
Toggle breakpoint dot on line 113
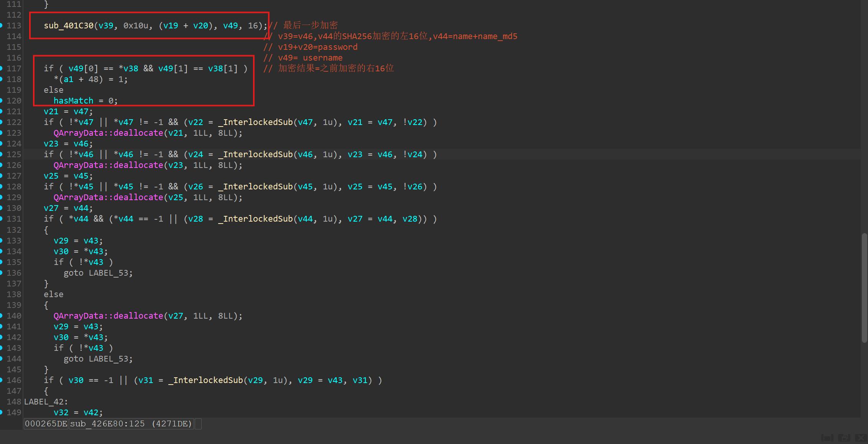(1, 25)
